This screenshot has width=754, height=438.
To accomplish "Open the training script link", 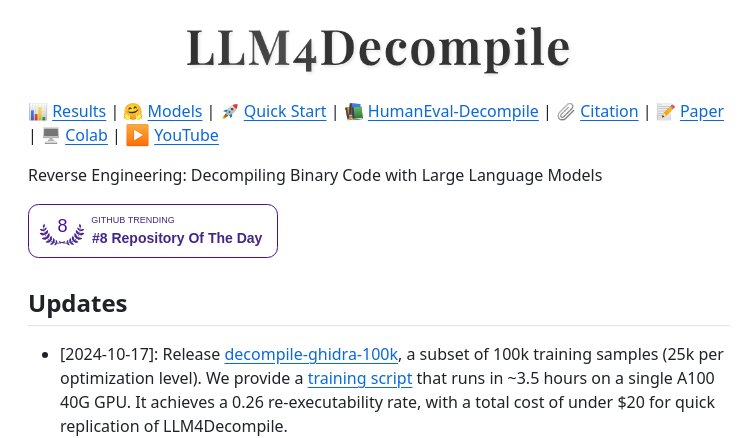I will (x=360, y=378).
